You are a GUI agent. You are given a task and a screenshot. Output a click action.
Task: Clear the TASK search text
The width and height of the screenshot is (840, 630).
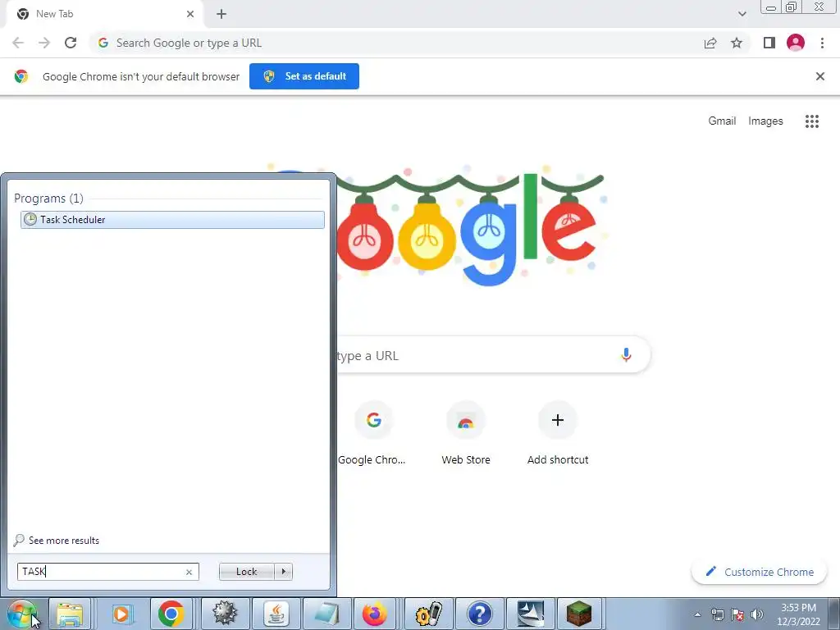189,572
